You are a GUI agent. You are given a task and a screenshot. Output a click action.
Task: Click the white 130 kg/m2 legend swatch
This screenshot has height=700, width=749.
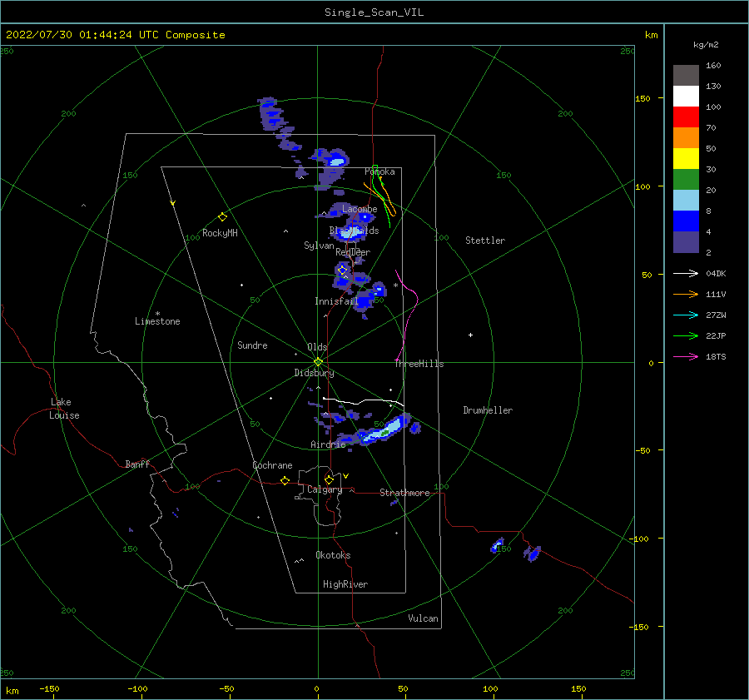coord(686,96)
